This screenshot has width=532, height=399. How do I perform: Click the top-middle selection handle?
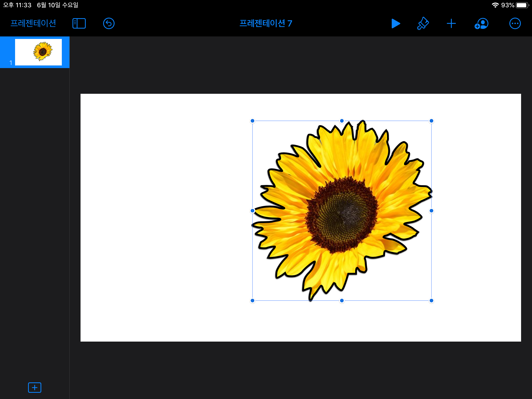[x=342, y=121]
